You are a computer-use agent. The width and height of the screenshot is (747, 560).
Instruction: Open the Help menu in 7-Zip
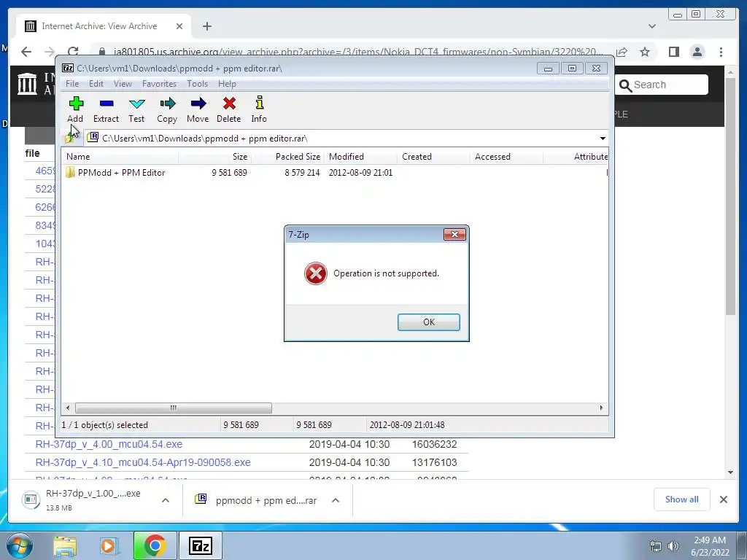[x=227, y=84]
